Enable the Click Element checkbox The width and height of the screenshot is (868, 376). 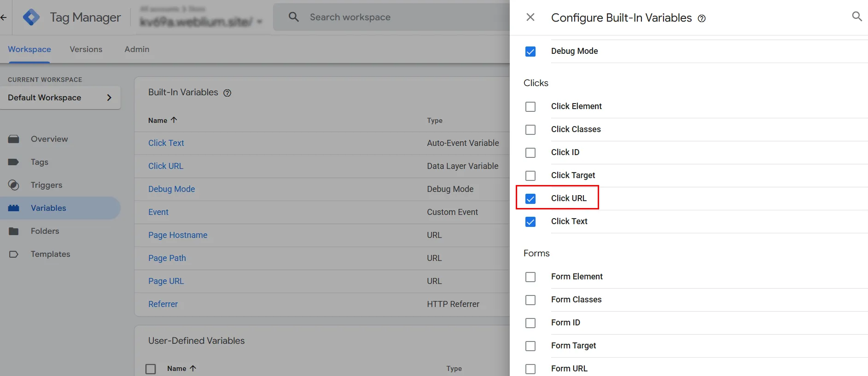[x=530, y=107]
